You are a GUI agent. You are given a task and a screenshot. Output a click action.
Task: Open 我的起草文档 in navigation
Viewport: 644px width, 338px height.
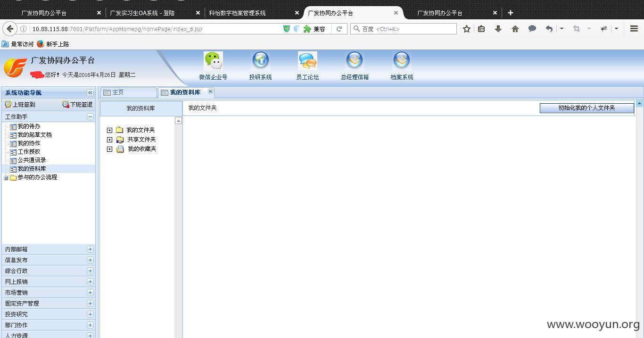[34, 135]
